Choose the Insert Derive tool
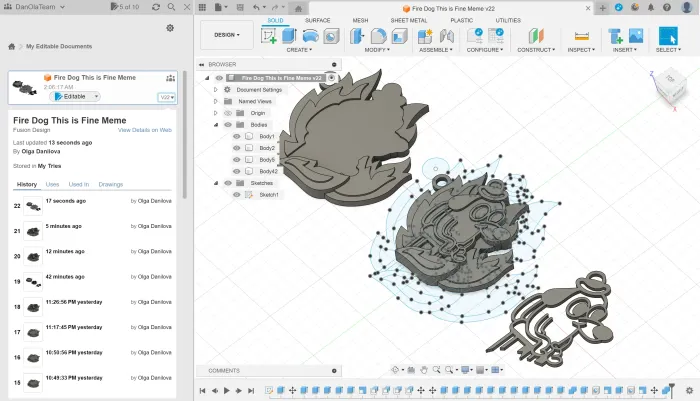This screenshot has height=401, width=700. pos(615,36)
